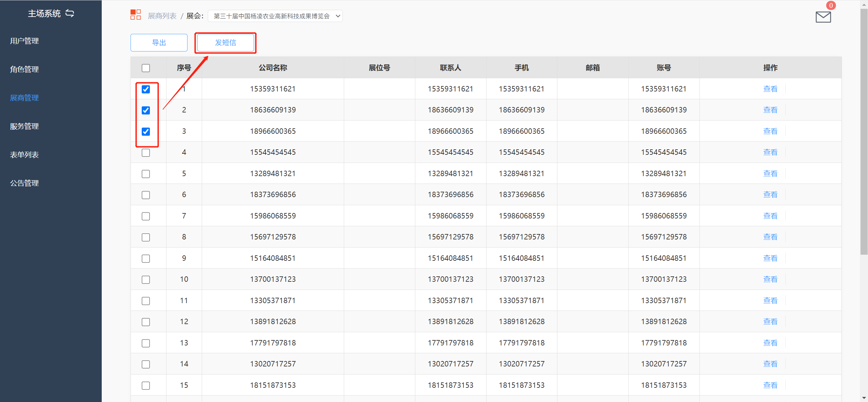The height and width of the screenshot is (402, 868).
Task: Click 查看 link for row 1
Action: click(770, 89)
